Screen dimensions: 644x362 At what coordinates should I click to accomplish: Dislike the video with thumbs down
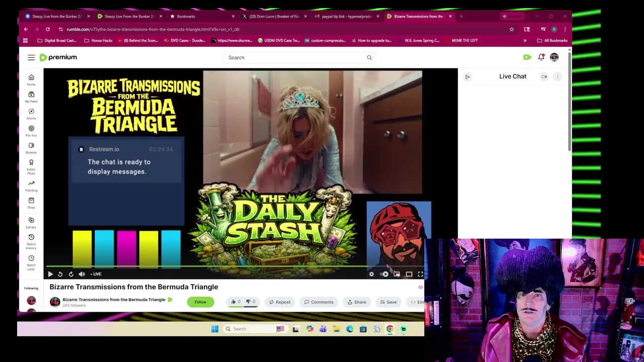[250, 302]
